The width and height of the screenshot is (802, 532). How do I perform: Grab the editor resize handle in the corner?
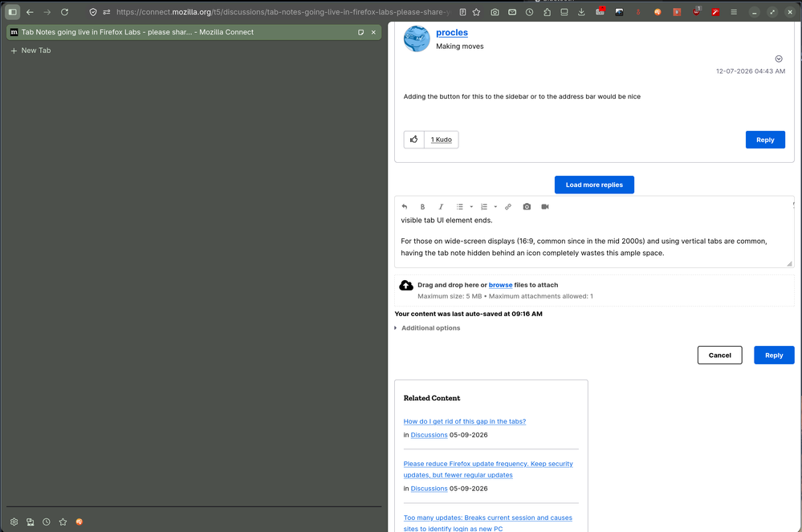(789, 264)
